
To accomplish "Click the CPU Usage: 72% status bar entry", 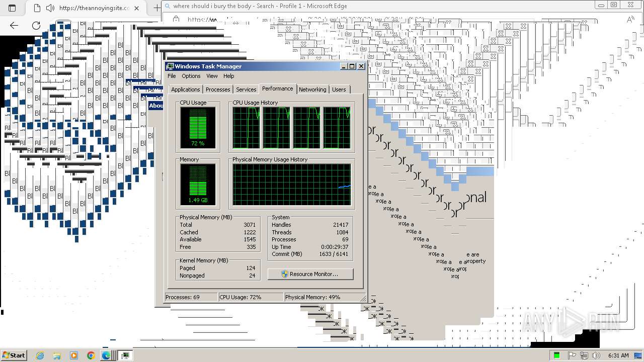I will [x=251, y=297].
